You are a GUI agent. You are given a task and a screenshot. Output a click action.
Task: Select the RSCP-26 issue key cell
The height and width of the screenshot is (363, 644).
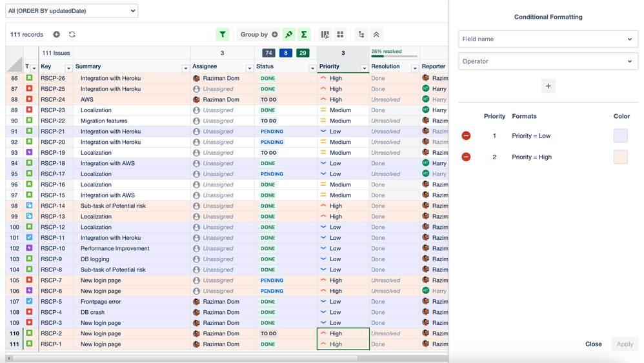(x=53, y=79)
